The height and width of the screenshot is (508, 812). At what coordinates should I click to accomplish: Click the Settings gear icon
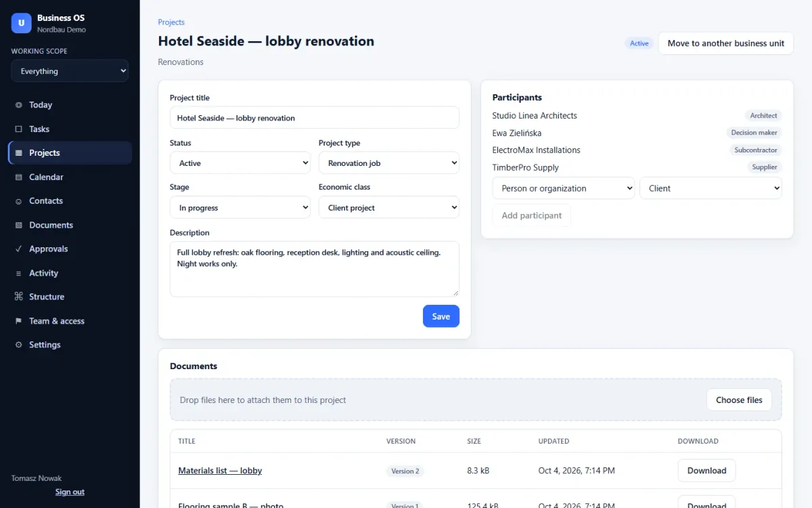tap(18, 345)
